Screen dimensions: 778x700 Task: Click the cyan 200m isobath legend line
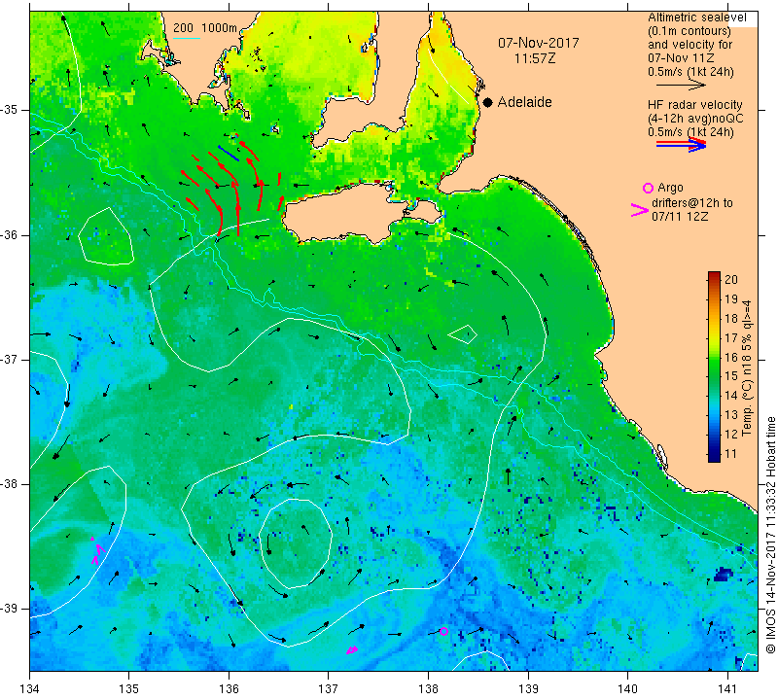187,38
